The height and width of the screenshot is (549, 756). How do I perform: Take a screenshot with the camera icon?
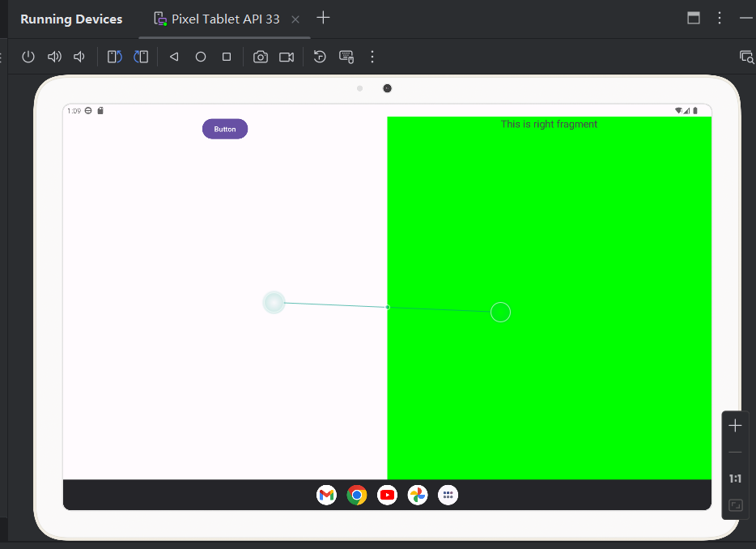[x=260, y=57]
